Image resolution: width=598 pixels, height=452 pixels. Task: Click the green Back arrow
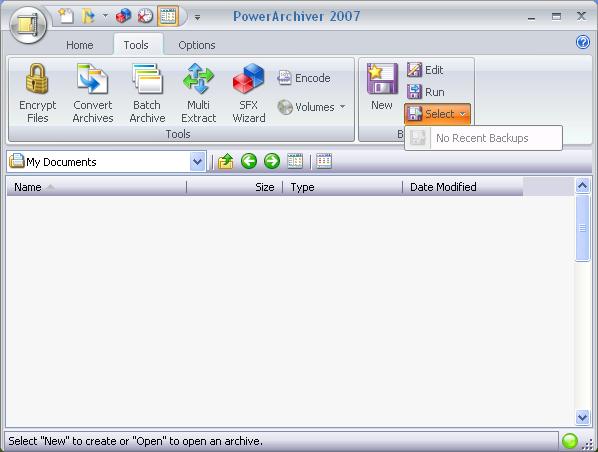click(249, 161)
